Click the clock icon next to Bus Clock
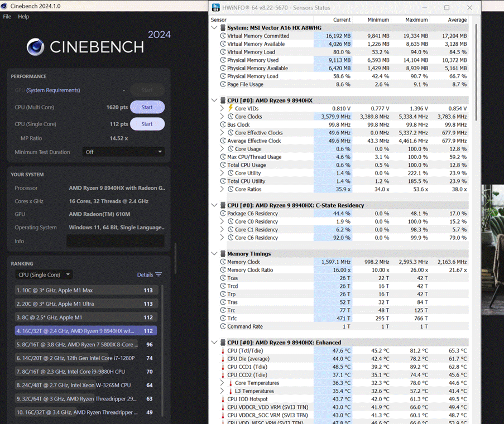Image resolution: width=504 pixels, height=424 pixels. pyautogui.click(x=223, y=124)
